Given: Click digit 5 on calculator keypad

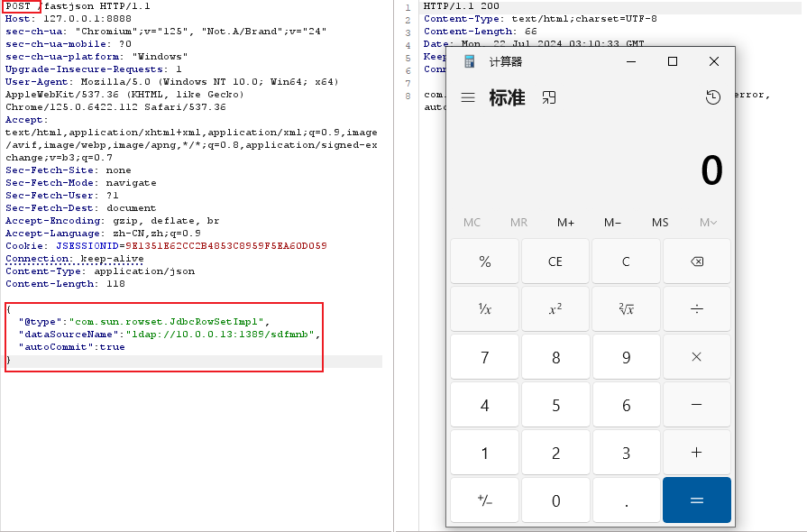Looking at the screenshot, I should pyautogui.click(x=555, y=404).
